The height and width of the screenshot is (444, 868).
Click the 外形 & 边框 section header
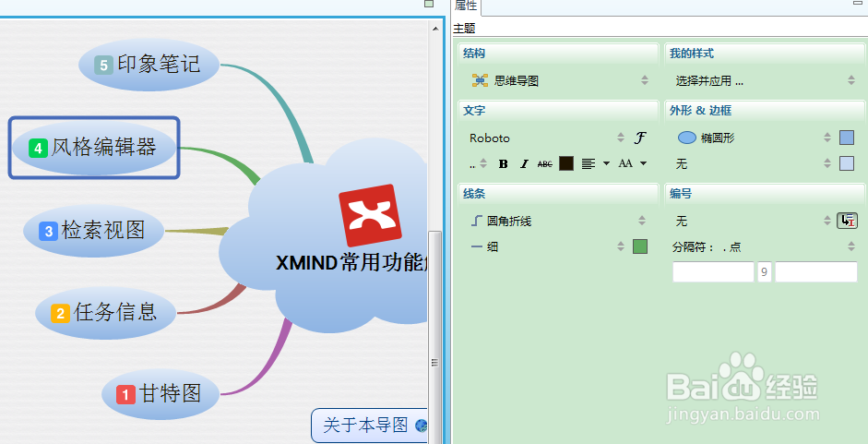pyautogui.click(x=700, y=110)
